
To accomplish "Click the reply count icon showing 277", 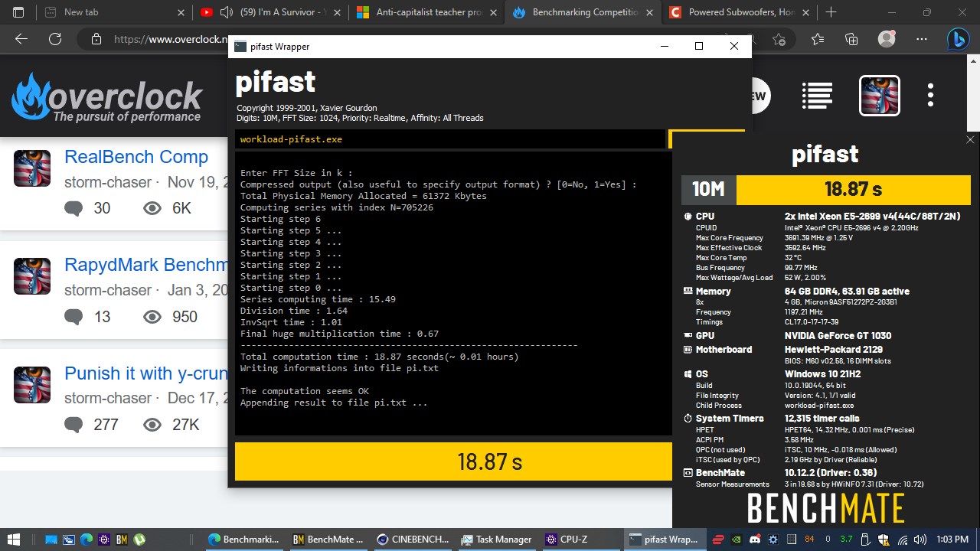I will tap(73, 425).
